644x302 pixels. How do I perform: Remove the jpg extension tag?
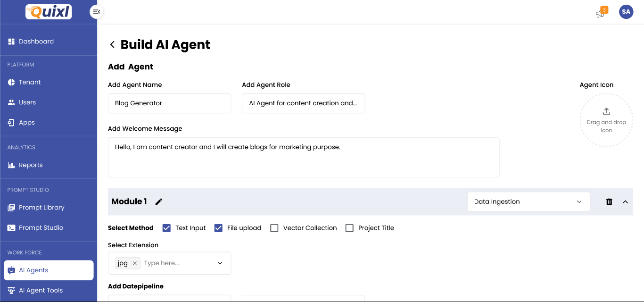[x=134, y=263]
